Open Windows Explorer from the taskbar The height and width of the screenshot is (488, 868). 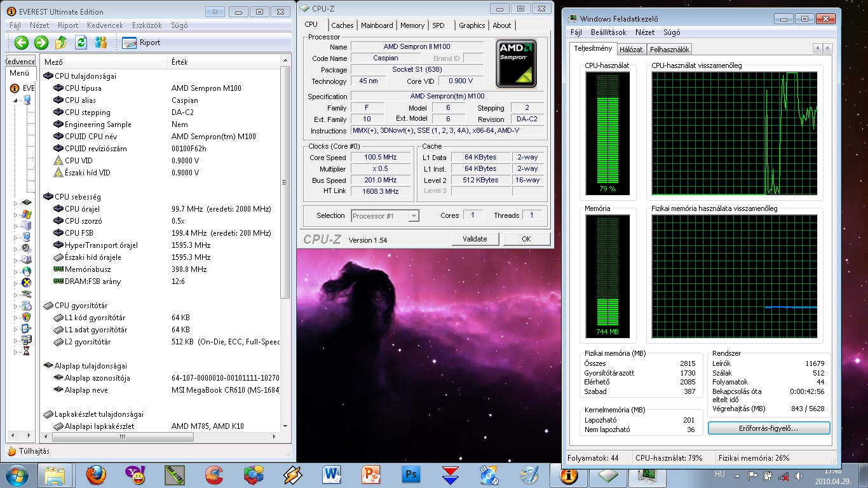coord(55,475)
